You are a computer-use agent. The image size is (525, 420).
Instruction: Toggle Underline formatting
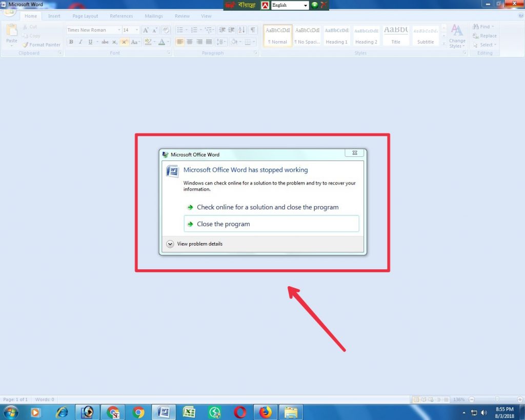(x=90, y=42)
